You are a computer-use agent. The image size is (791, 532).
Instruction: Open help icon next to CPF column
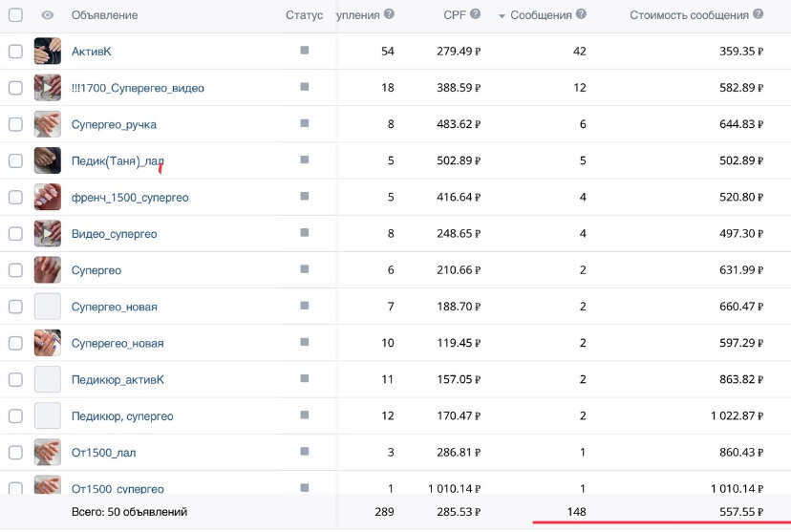(x=475, y=14)
